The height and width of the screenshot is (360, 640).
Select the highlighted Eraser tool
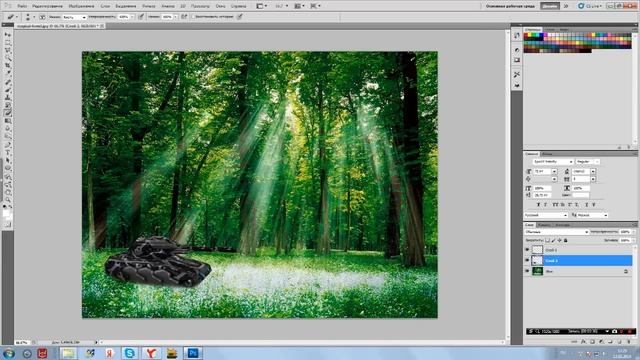tap(8, 113)
